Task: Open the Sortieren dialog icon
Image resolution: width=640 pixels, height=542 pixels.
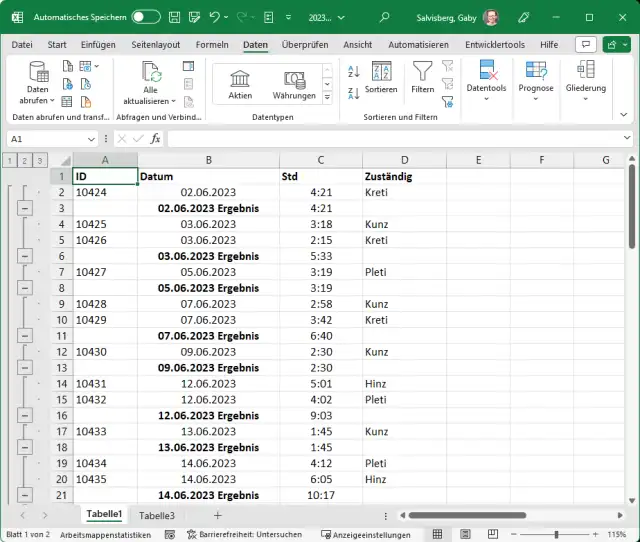Action: click(381, 71)
